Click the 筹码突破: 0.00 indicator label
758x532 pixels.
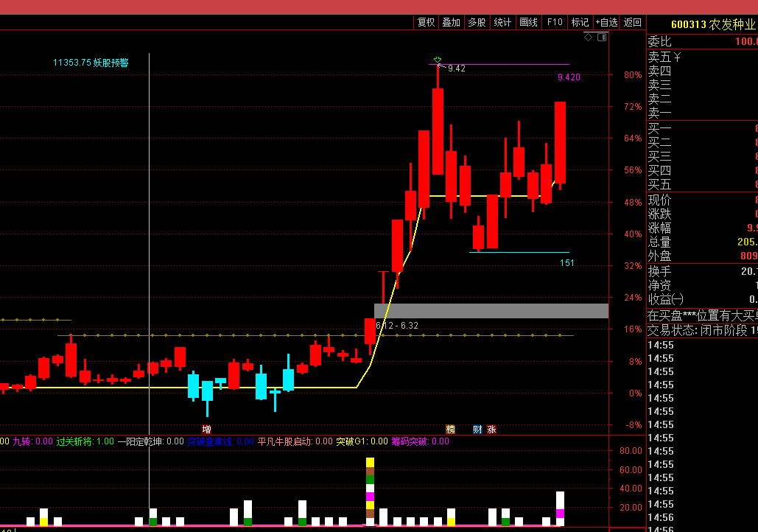point(420,441)
